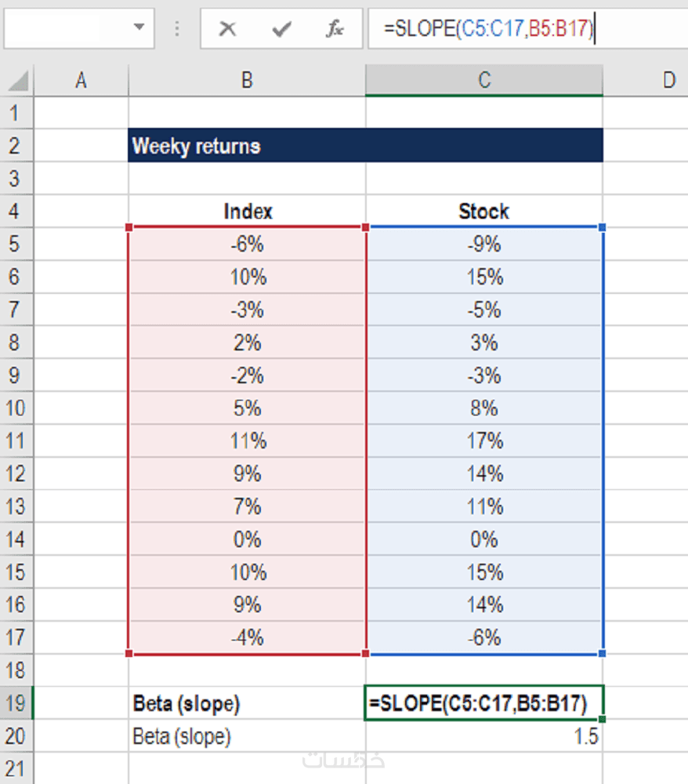Viewport: 688px width, 784px height.
Task: Click the Select All corner triangle
Action: tap(19, 80)
